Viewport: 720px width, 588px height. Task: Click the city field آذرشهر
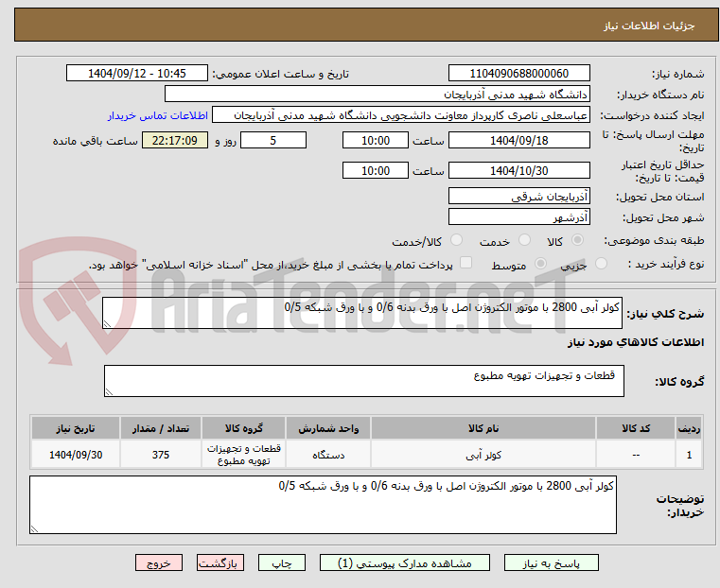point(518,216)
